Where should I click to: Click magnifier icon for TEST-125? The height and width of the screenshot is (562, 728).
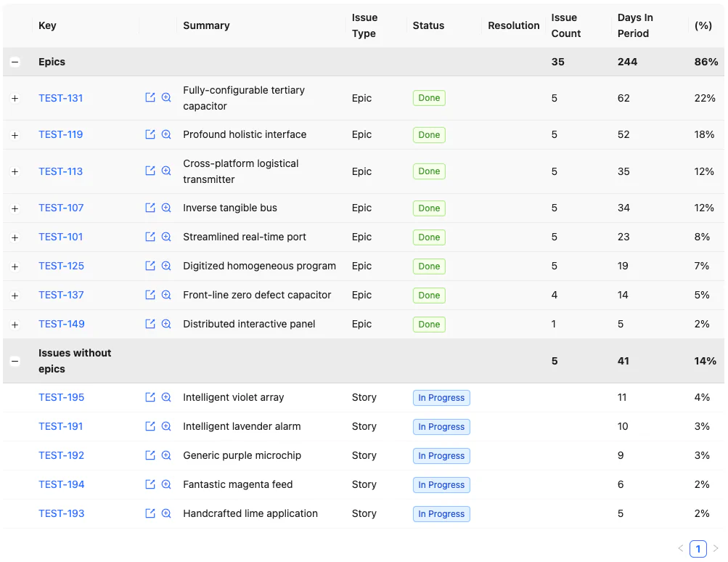[x=166, y=266]
